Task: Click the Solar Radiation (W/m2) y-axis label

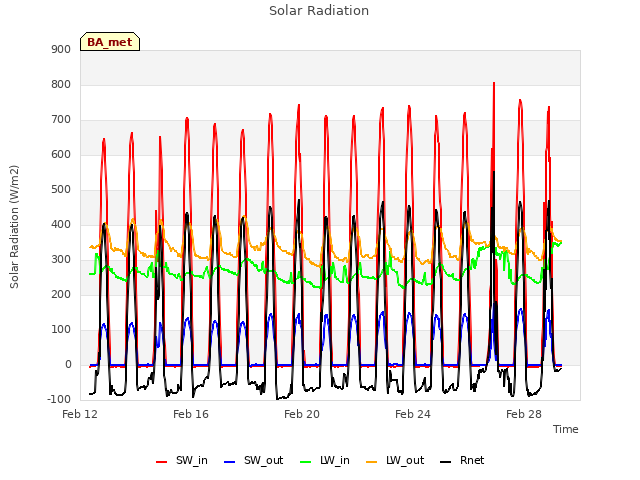Action: (x=14, y=227)
